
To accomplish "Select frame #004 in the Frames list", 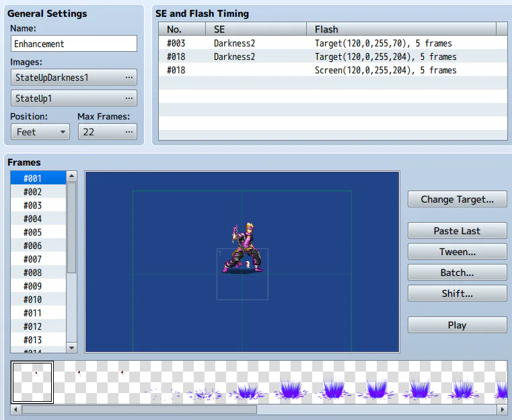I will tap(38, 219).
